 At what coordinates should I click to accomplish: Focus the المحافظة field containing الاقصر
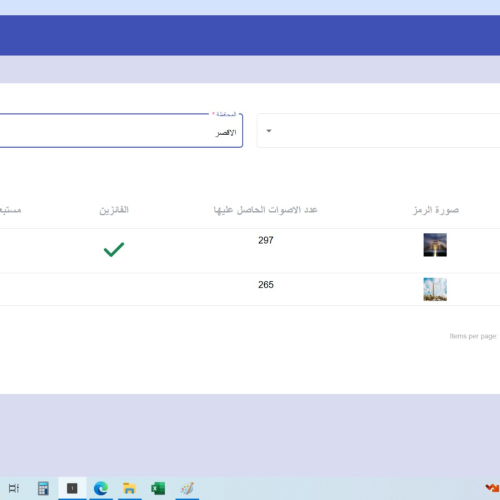pos(121,130)
